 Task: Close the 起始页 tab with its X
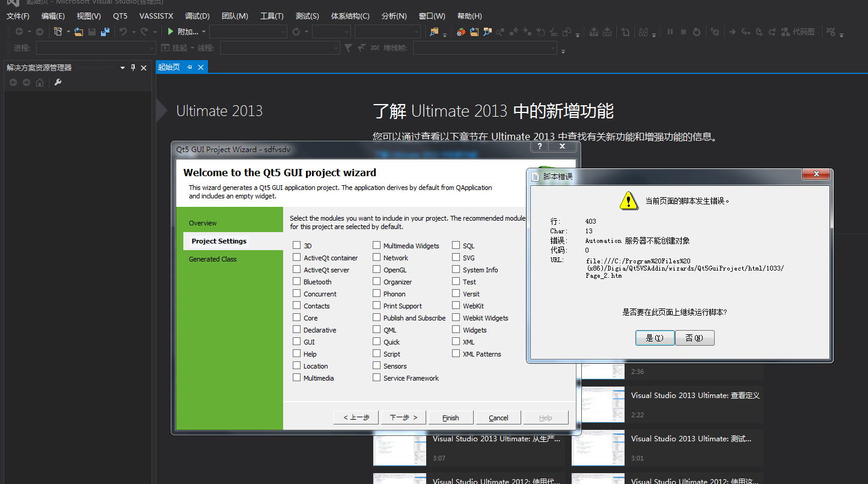[x=201, y=67]
